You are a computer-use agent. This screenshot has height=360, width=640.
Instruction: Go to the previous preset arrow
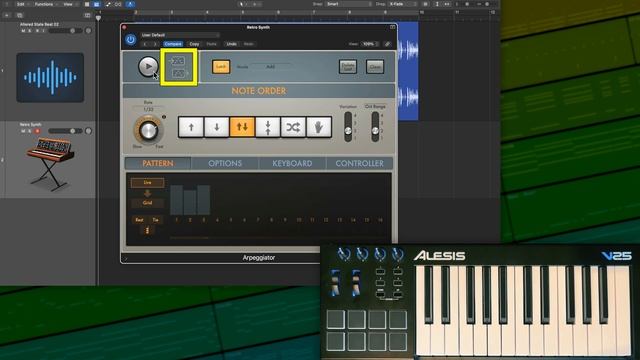coord(144,44)
